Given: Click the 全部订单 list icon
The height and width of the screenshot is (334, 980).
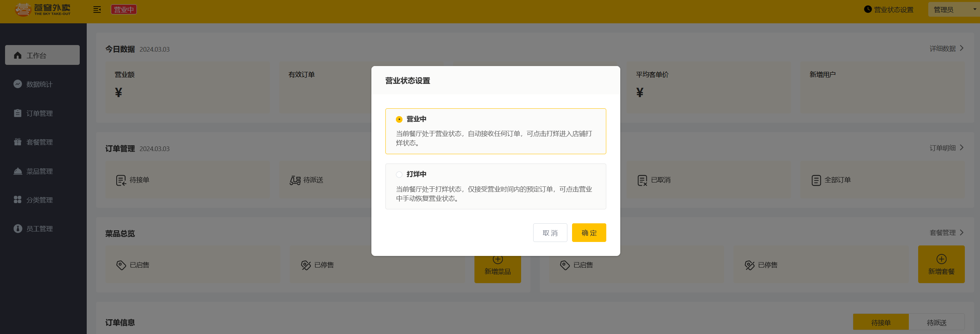Looking at the screenshot, I should (816, 180).
